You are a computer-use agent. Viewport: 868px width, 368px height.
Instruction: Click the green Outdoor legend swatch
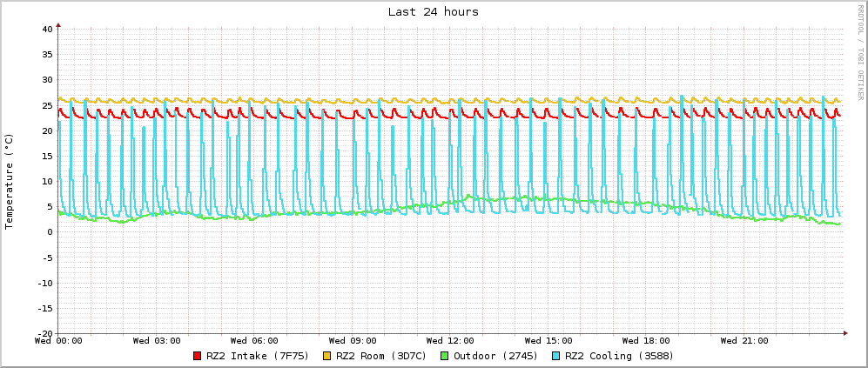point(445,356)
